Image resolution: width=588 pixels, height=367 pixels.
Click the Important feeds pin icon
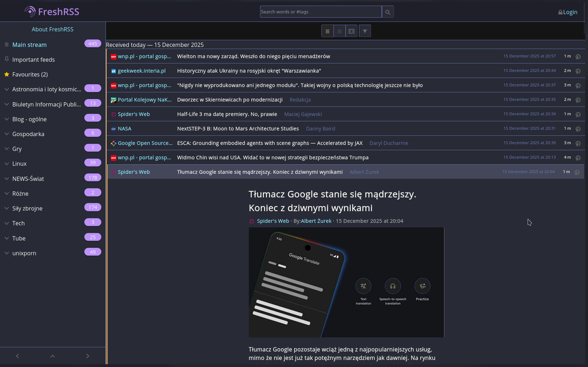click(x=6, y=59)
